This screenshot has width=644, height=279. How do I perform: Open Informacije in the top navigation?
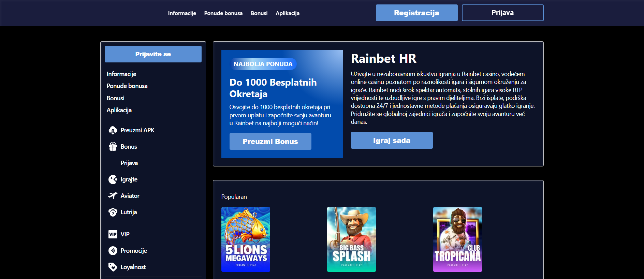[182, 13]
